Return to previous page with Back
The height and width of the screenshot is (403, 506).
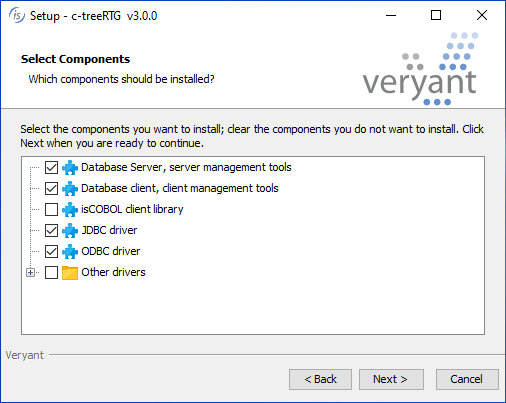coord(320,379)
